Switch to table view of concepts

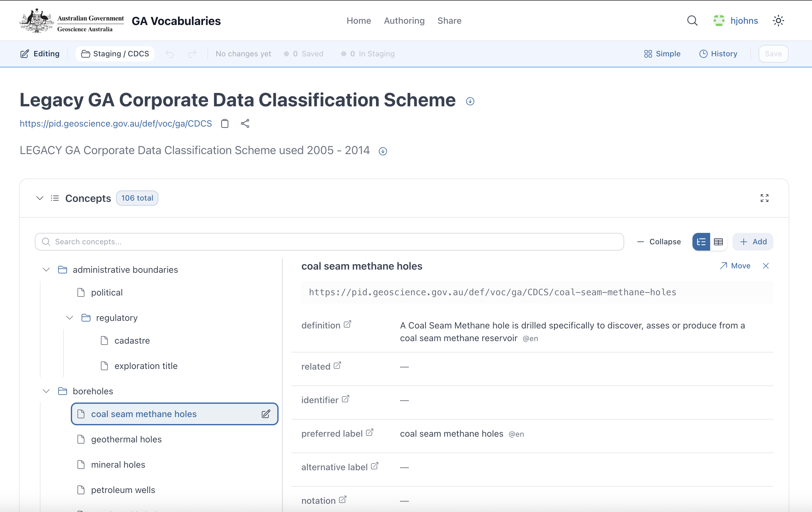(718, 242)
